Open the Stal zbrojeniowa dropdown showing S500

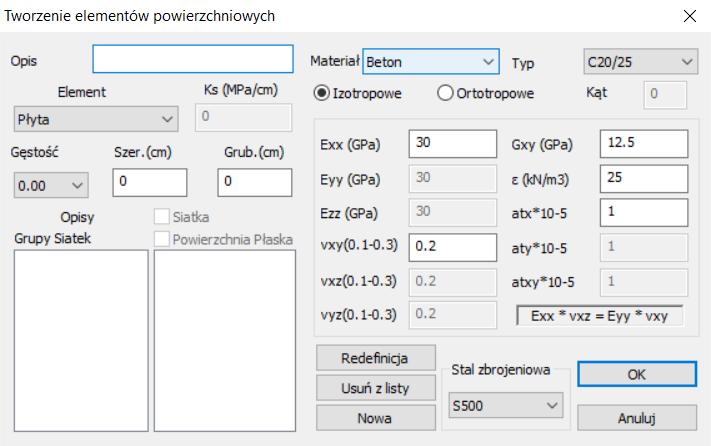[506, 405]
